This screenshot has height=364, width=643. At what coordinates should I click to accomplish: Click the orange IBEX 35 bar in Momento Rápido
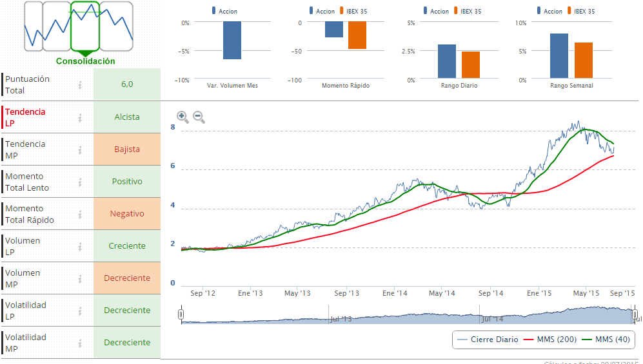click(x=357, y=35)
